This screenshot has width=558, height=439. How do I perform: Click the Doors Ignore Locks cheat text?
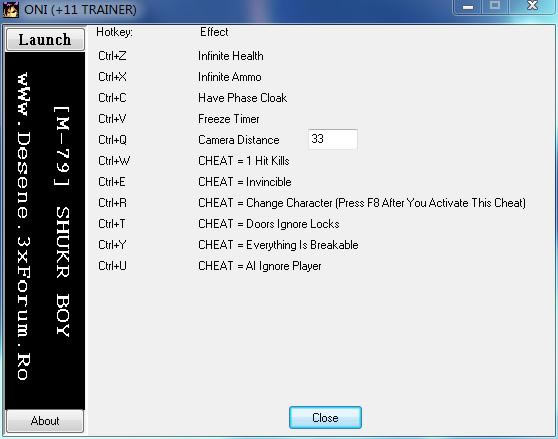click(x=269, y=224)
